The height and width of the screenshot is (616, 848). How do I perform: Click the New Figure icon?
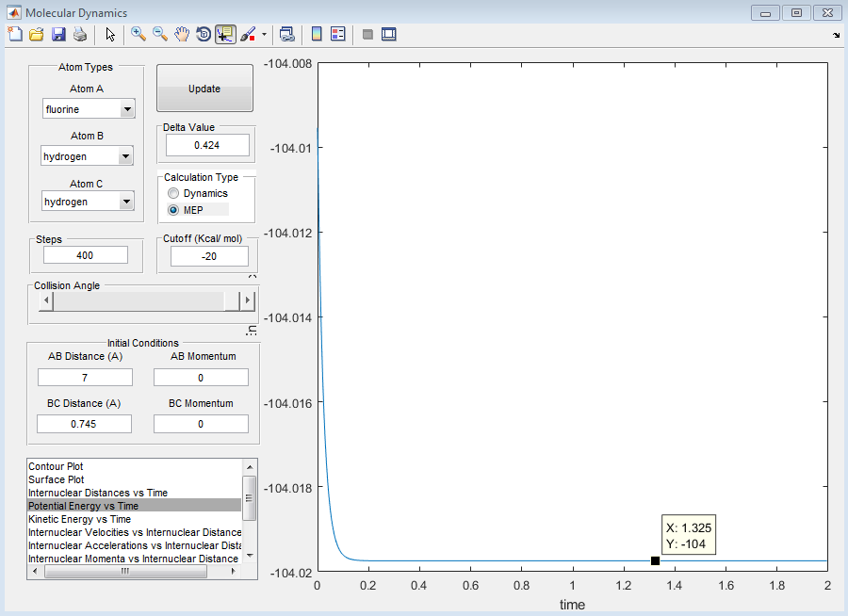pyautogui.click(x=15, y=34)
